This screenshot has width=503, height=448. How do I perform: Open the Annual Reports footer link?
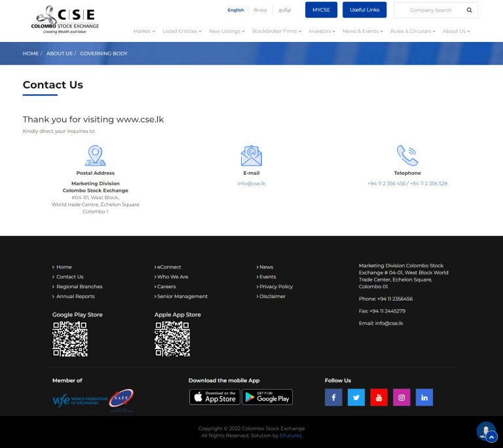75,296
